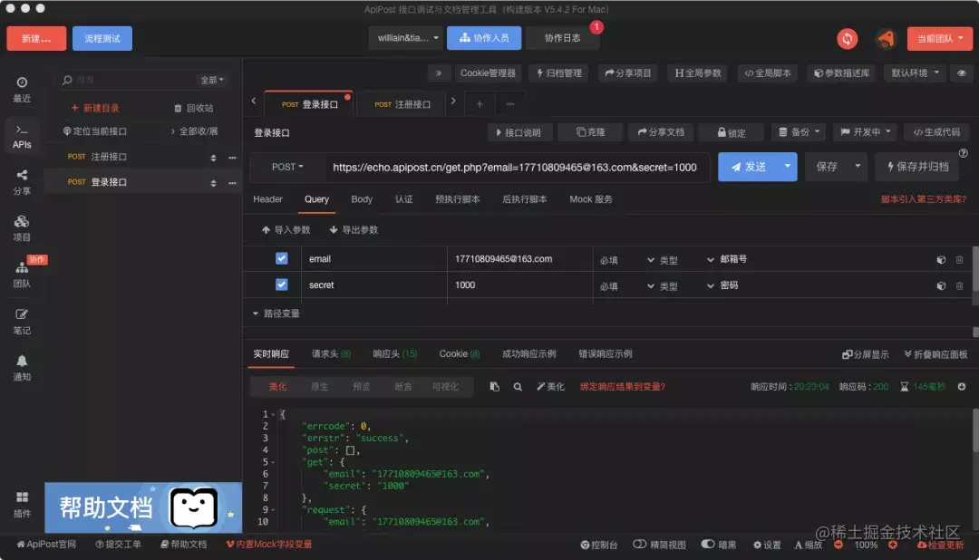Toggle the environment eye preview icon

962,73
